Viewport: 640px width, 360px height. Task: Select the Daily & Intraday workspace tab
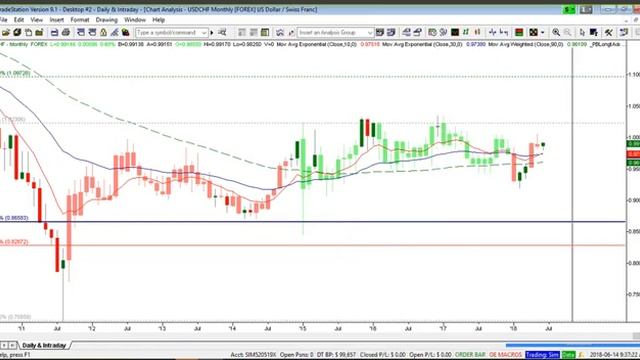[x=44, y=345]
